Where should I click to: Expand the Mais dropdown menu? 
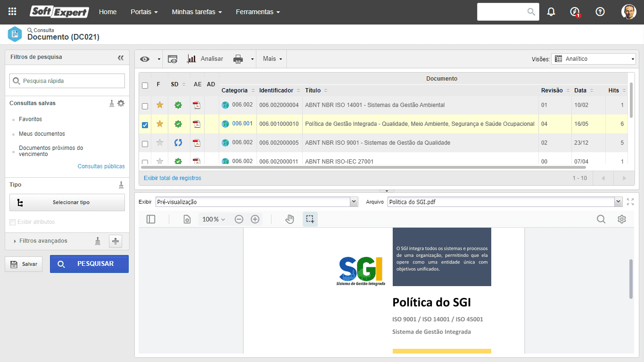point(272,59)
